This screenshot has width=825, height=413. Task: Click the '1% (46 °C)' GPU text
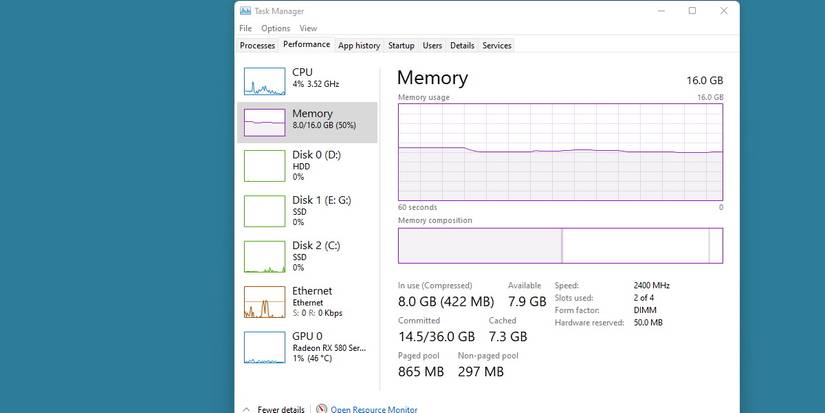[313, 359]
